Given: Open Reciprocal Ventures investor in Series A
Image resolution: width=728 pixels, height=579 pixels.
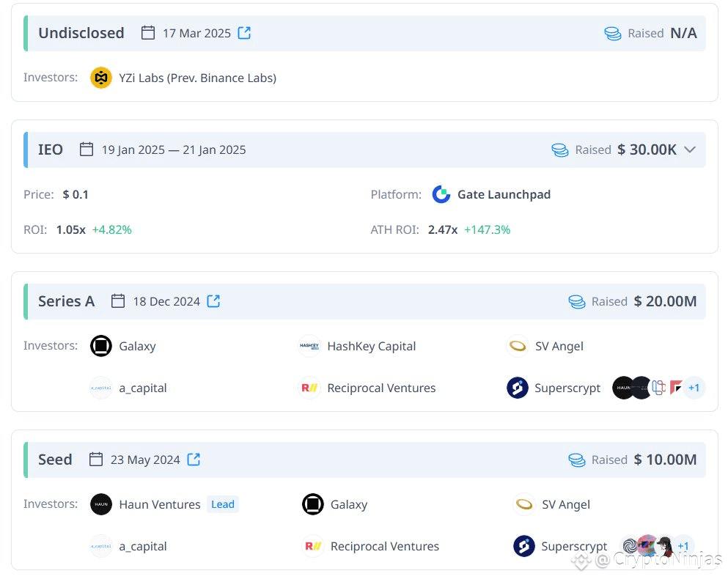Looking at the screenshot, I should (x=382, y=388).
